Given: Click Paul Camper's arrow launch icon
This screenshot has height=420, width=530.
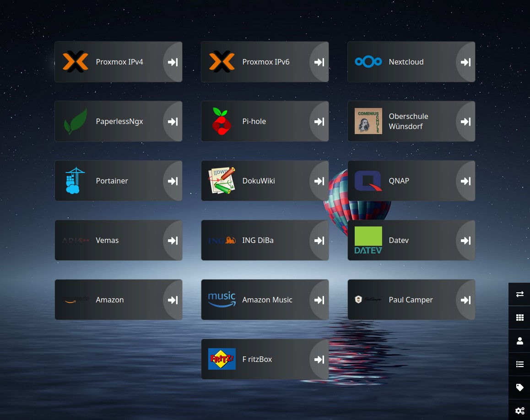Looking at the screenshot, I should (465, 300).
